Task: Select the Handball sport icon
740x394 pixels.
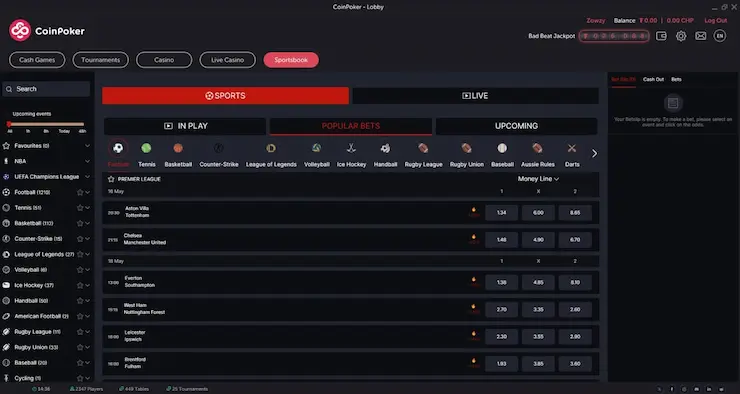Action: [385, 148]
